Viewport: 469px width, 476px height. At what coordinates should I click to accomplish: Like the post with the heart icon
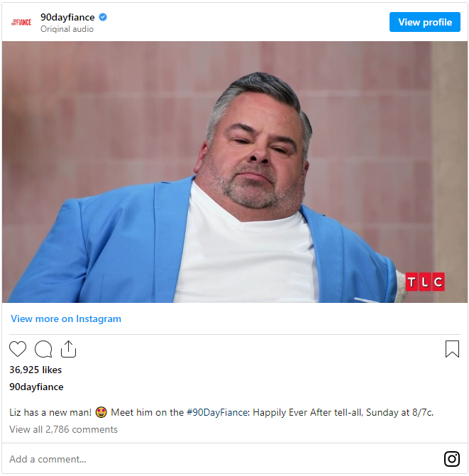click(18, 349)
